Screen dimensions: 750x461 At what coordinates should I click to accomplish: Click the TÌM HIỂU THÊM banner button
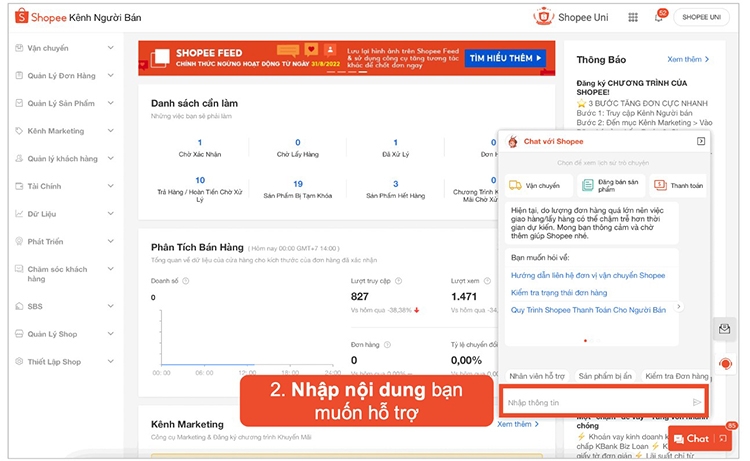505,58
